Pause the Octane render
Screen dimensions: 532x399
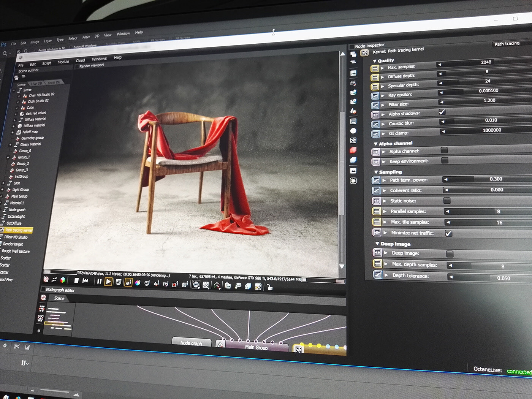point(99,282)
